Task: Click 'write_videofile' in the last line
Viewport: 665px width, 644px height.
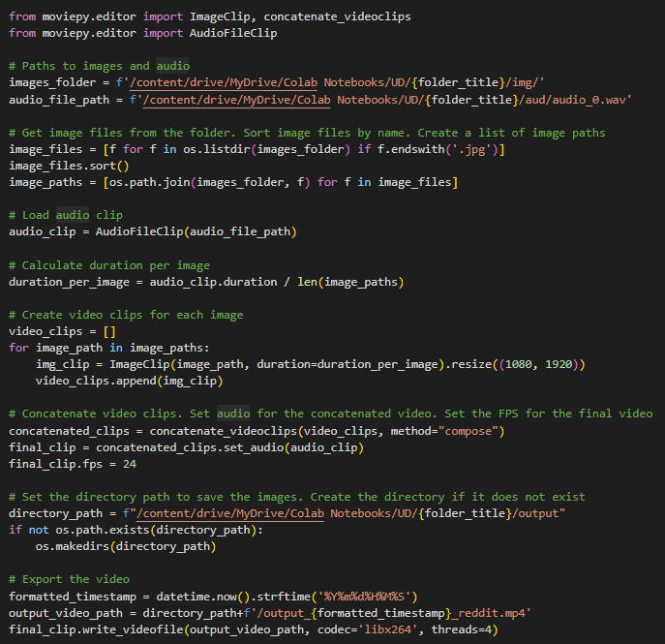Action: click(x=133, y=630)
